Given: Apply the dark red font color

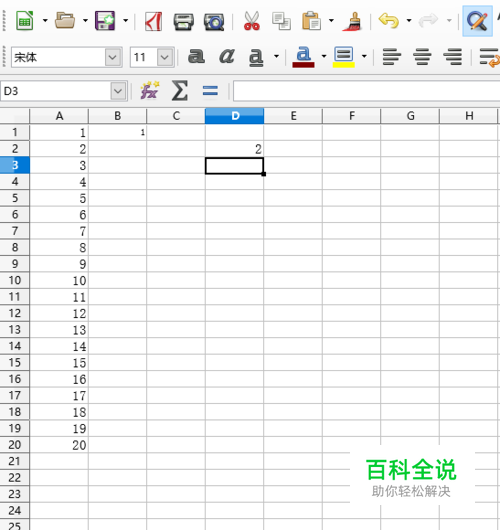Looking at the screenshot, I should pyautogui.click(x=303, y=57).
